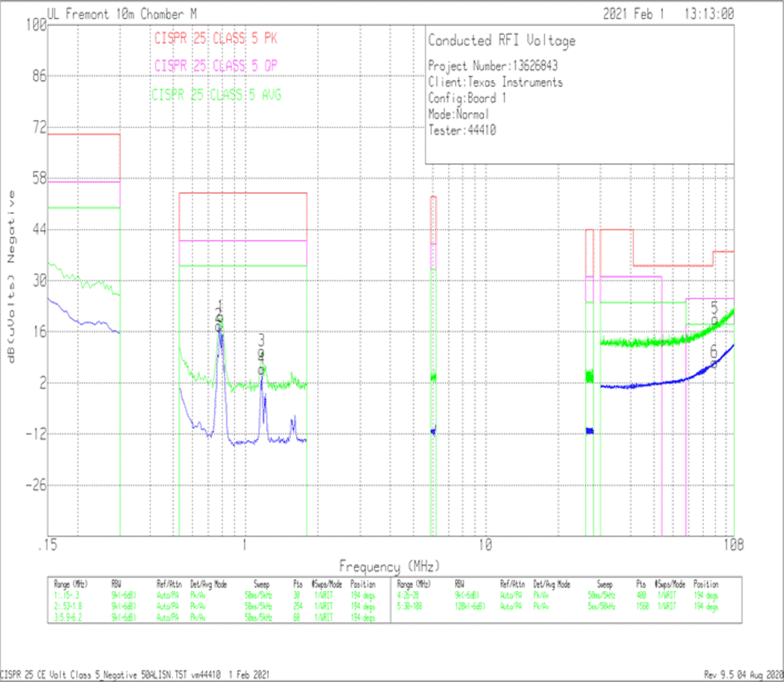Click the Frequency (MHz) axis label
The width and height of the screenshot is (784, 682).
click(390, 563)
